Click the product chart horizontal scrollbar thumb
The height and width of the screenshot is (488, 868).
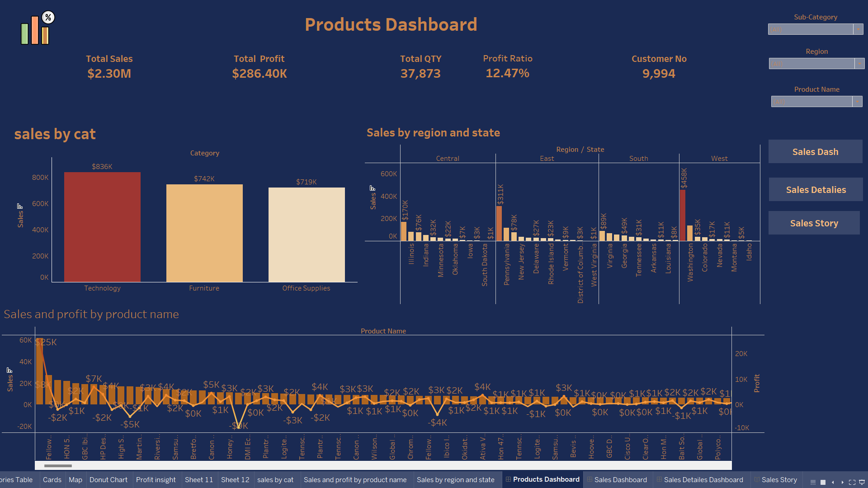(x=58, y=465)
